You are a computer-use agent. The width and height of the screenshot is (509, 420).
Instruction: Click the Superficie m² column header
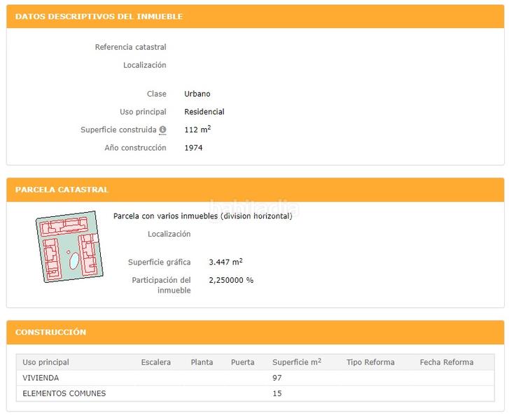tap(296, 363)
